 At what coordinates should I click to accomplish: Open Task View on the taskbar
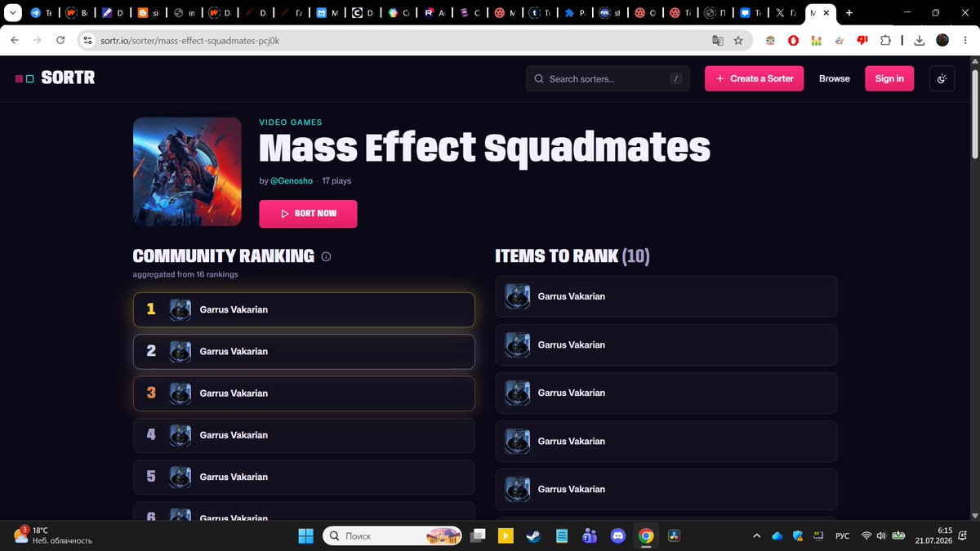point(478,535)
